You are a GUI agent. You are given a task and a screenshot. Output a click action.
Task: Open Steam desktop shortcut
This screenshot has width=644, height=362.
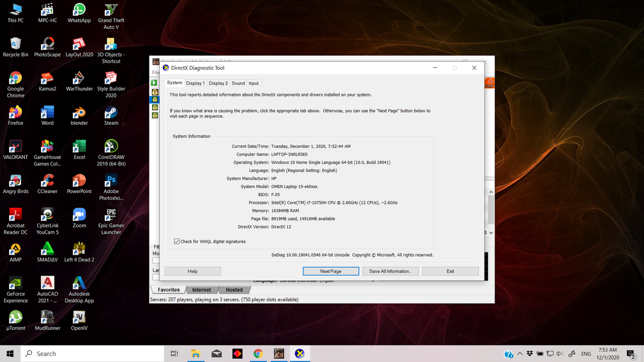pos(111,116)
